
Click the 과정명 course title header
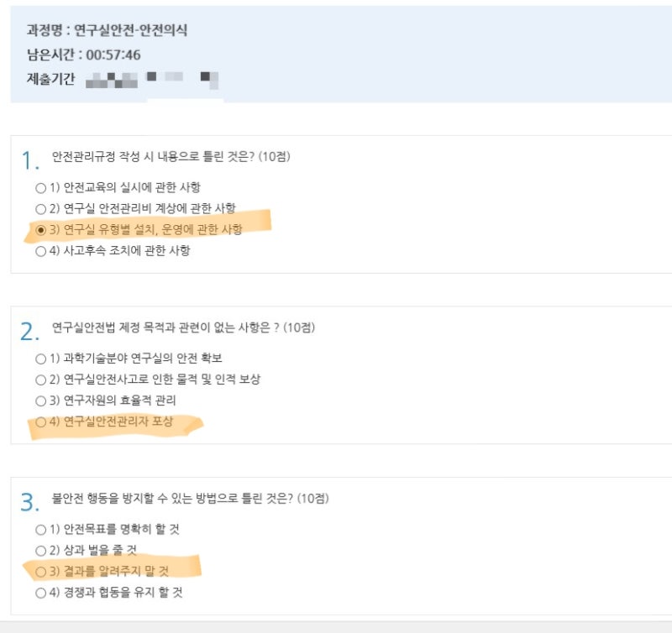(108, 30)
